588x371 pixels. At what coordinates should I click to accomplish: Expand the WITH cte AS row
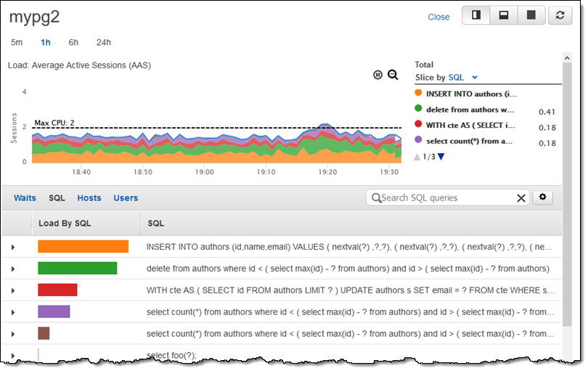point(12,290)
